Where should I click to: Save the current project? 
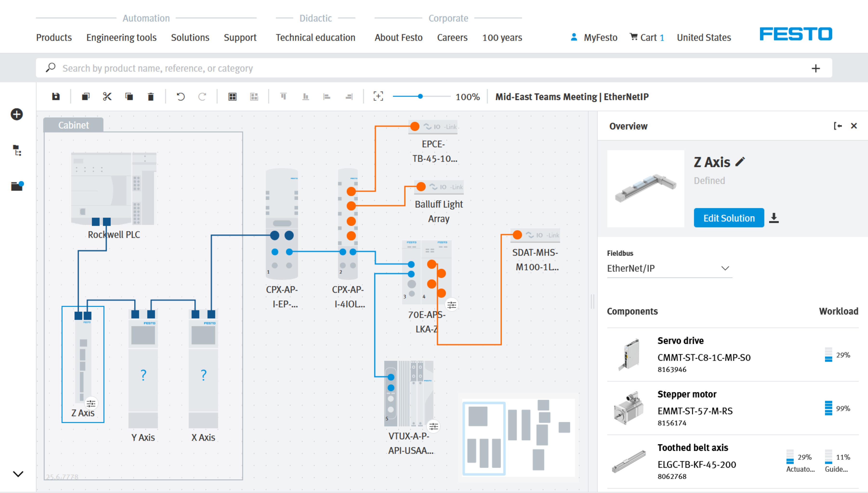56,96
